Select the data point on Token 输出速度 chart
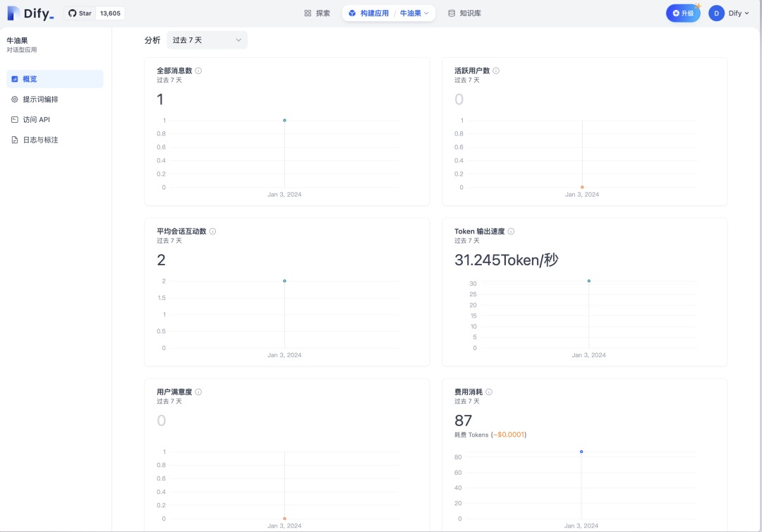The width and height of the screenshot is (762, 532). (x=589, y=280)
